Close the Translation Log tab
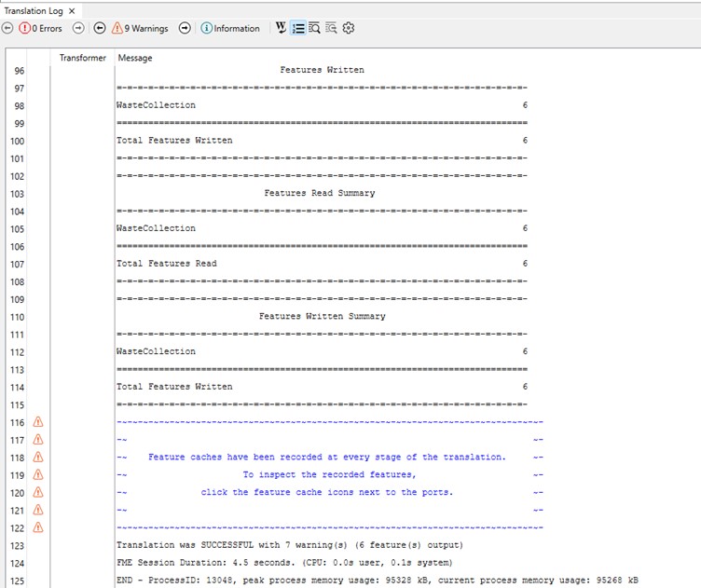Screen dimensions: 701x588 point(72,9)
